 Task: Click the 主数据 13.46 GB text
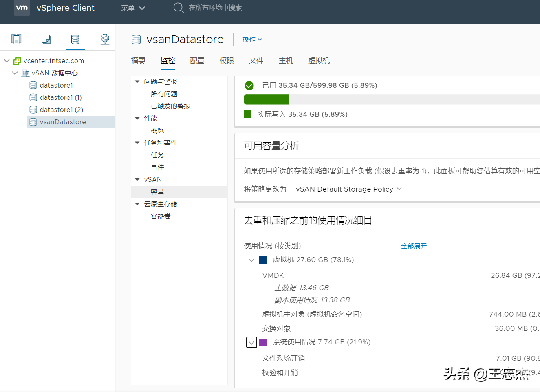[302, 288]
